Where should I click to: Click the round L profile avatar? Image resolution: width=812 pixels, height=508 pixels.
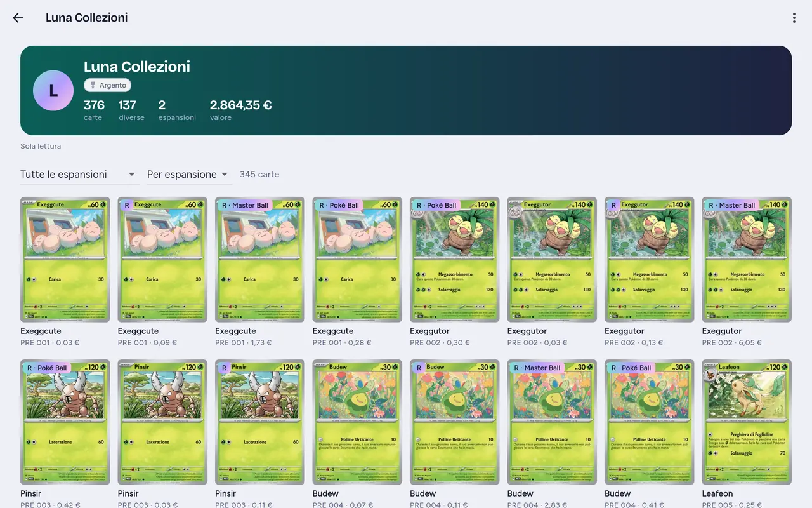[x=53, y=90]
